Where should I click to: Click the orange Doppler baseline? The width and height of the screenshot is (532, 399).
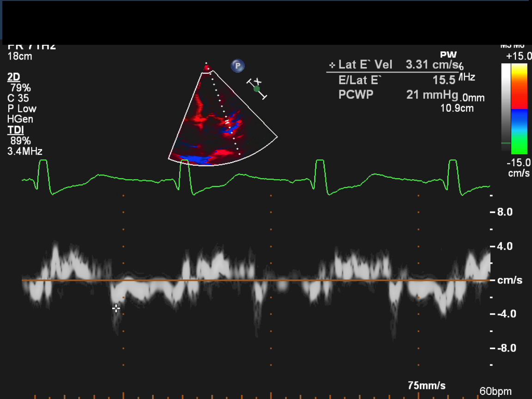(254, 280)
